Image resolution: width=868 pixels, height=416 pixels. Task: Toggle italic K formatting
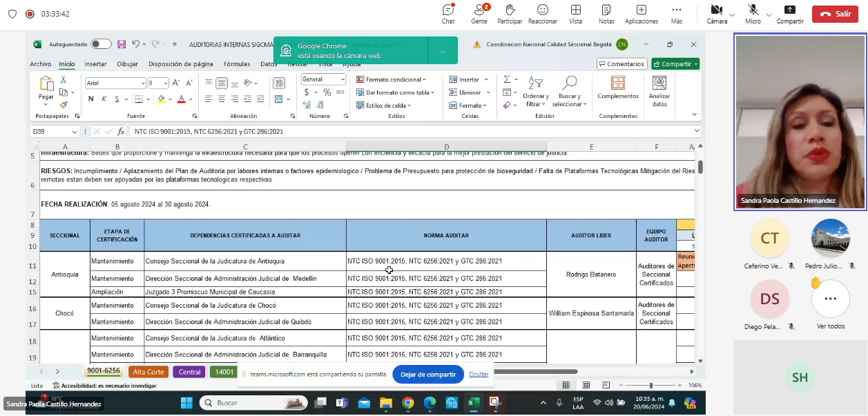104,99
